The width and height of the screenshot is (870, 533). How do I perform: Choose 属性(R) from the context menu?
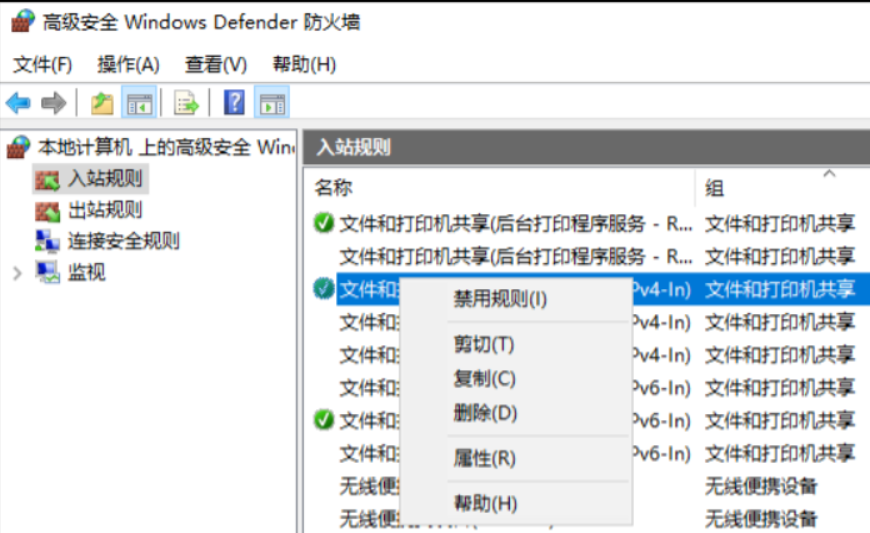click(x=484, y=459)
